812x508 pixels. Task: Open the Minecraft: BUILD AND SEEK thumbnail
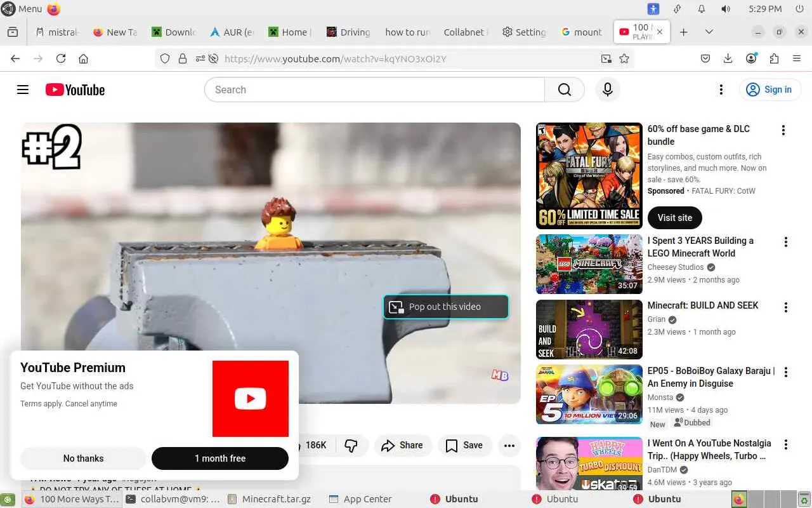[589, 330]
